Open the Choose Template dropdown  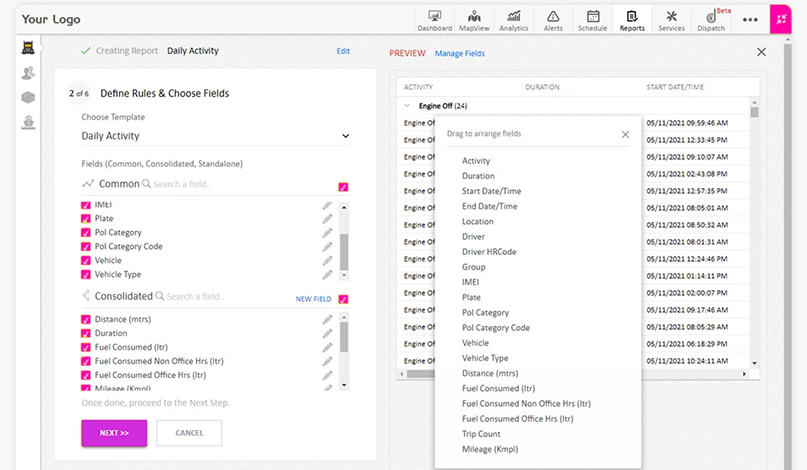[215, 136]
